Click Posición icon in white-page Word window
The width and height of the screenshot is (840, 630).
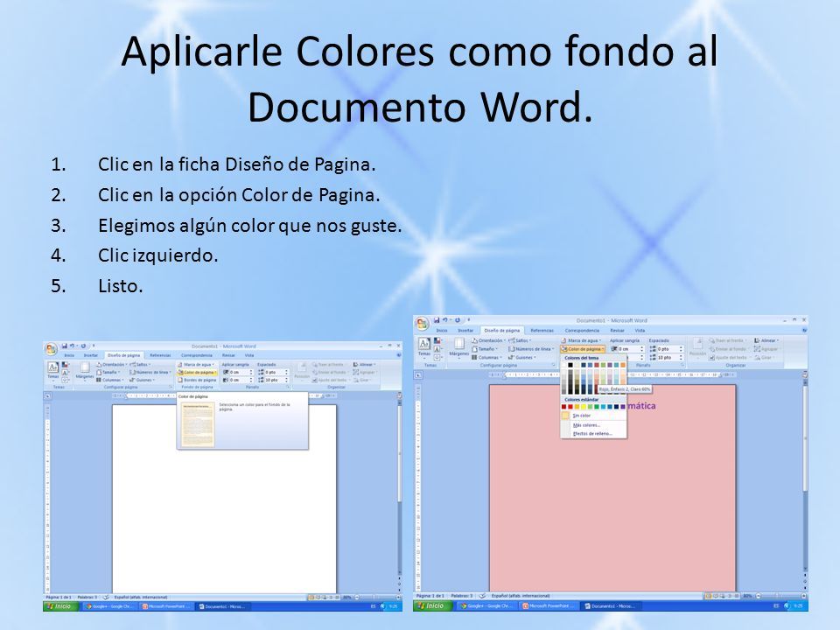(x=302, y=371)
